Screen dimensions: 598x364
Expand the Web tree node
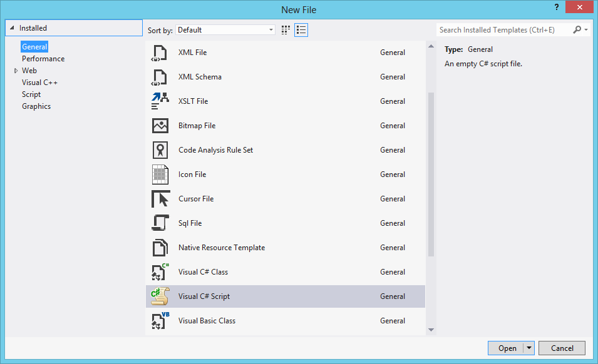16,71
